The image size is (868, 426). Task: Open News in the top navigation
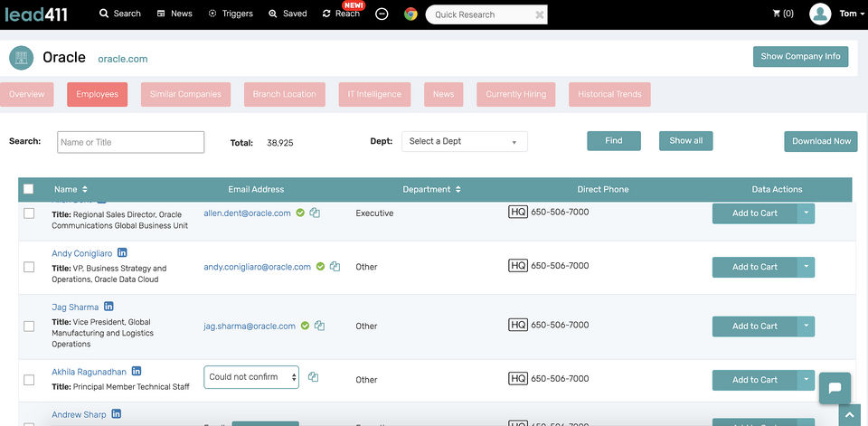[175, 14]
